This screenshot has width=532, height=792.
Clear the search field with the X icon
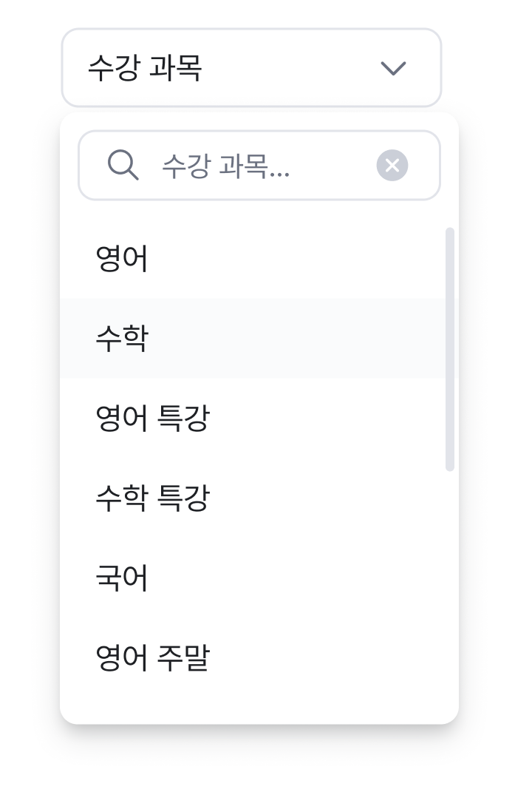coord(392,165)
